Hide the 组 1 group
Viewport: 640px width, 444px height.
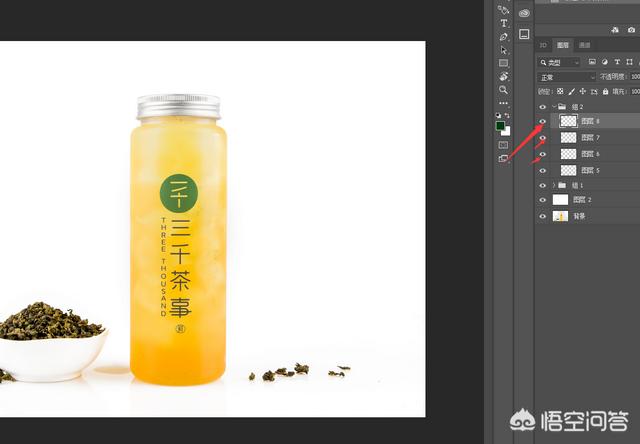point(542,185)
